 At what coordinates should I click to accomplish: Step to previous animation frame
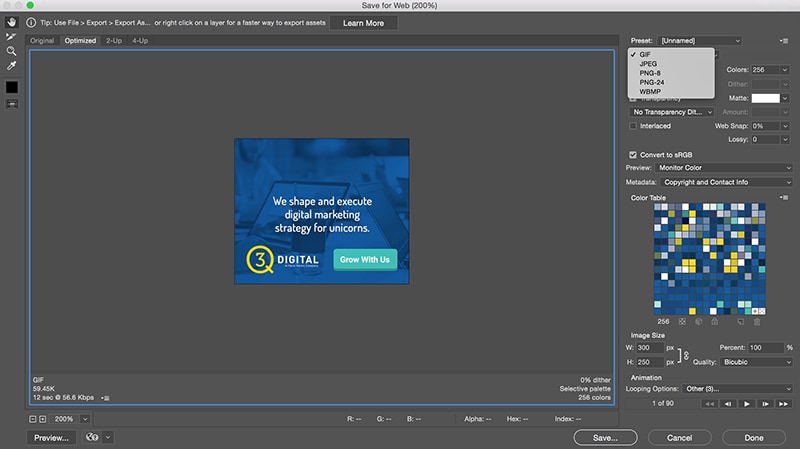[728, 404]
